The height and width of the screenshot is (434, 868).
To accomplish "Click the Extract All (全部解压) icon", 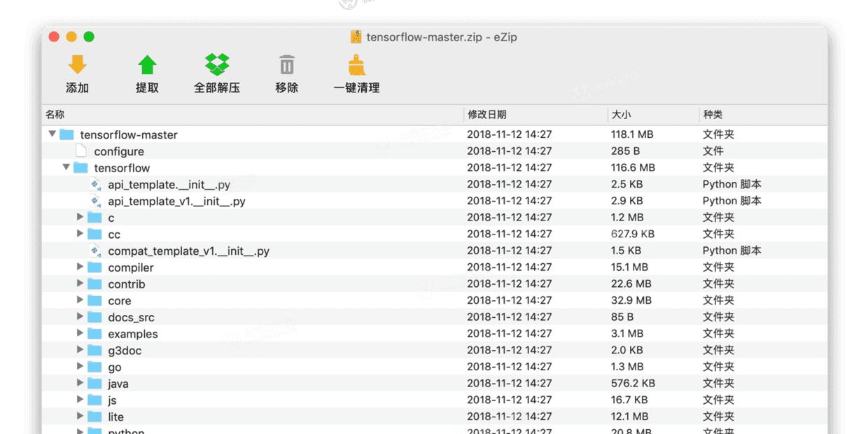I will coord(217,65).
